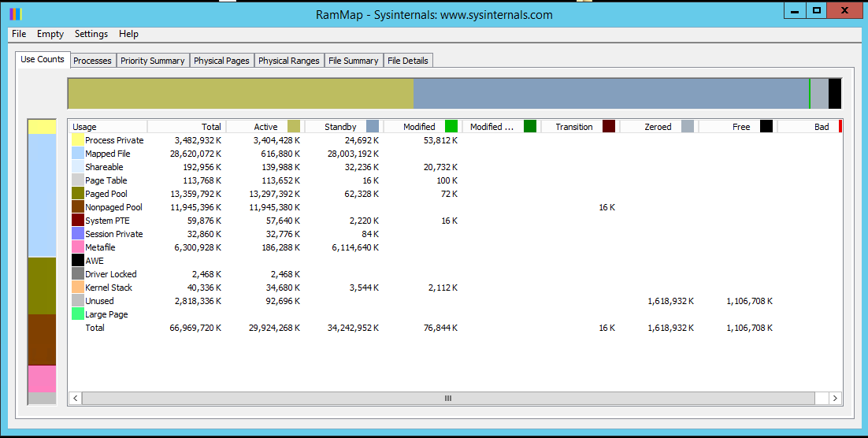Click the horizontal scrollbar left arrow
This screenshot has width=868, height=438.
tap(76, 398)
